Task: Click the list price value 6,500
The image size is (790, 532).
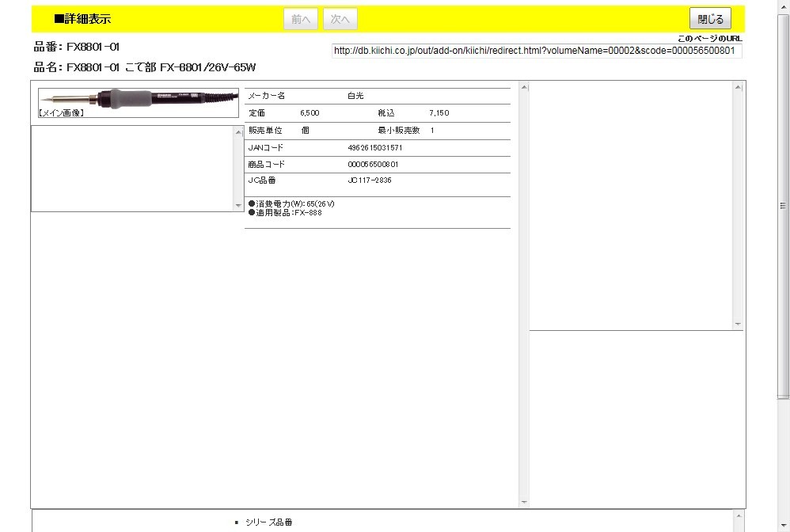Action: [310, 113]
